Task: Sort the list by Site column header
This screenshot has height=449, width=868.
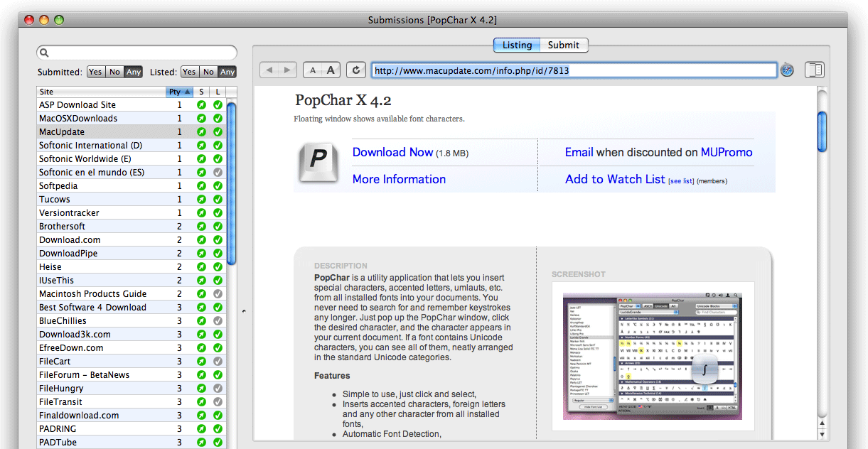Action: pos(100,92)
